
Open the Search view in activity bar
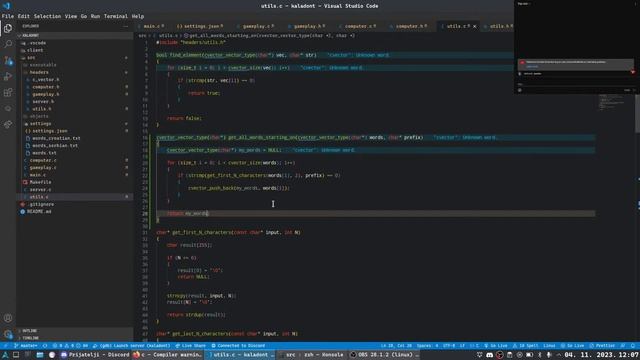coord(8,44)
